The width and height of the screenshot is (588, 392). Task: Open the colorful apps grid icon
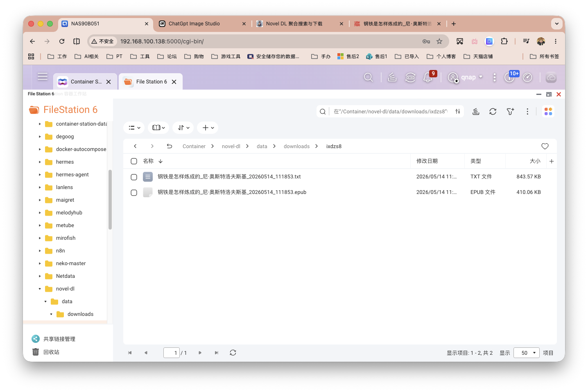pyautogui.click(x=548, y=111)
